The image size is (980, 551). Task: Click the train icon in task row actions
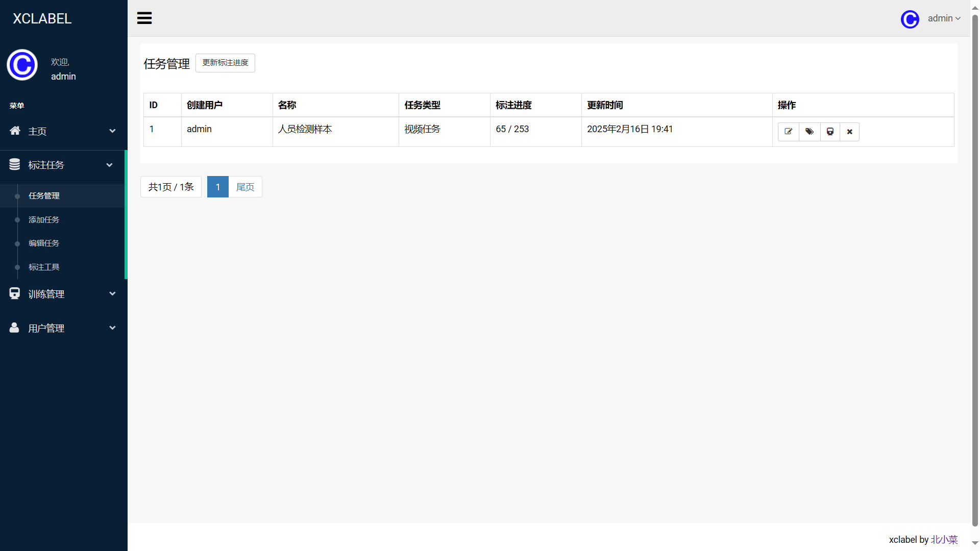tap(830, 132)
